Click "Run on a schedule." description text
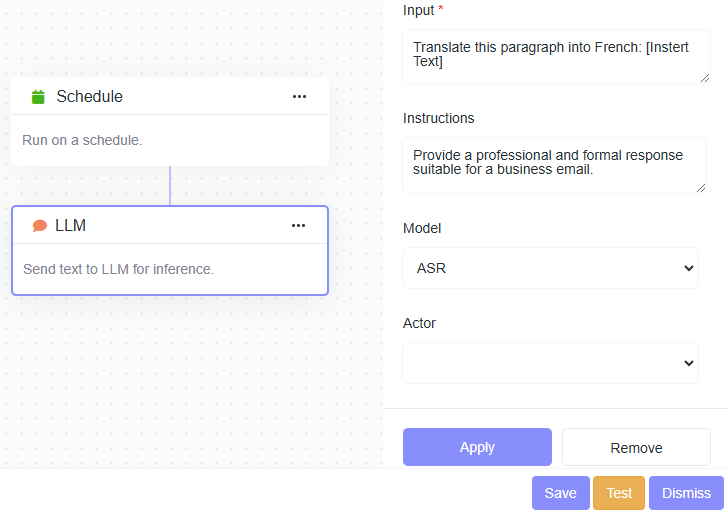The width and height of the screenshot is (728, 514). click(82, 140)
